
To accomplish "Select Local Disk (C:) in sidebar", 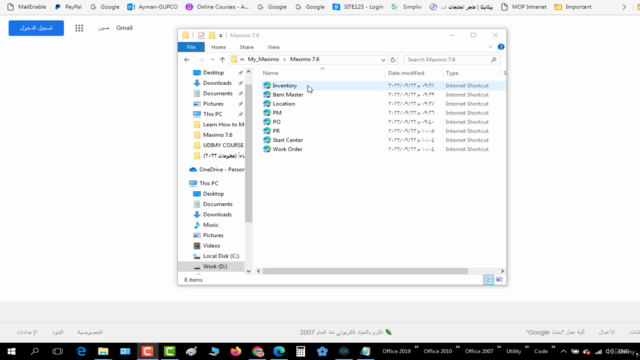I will tap(221, 256).
